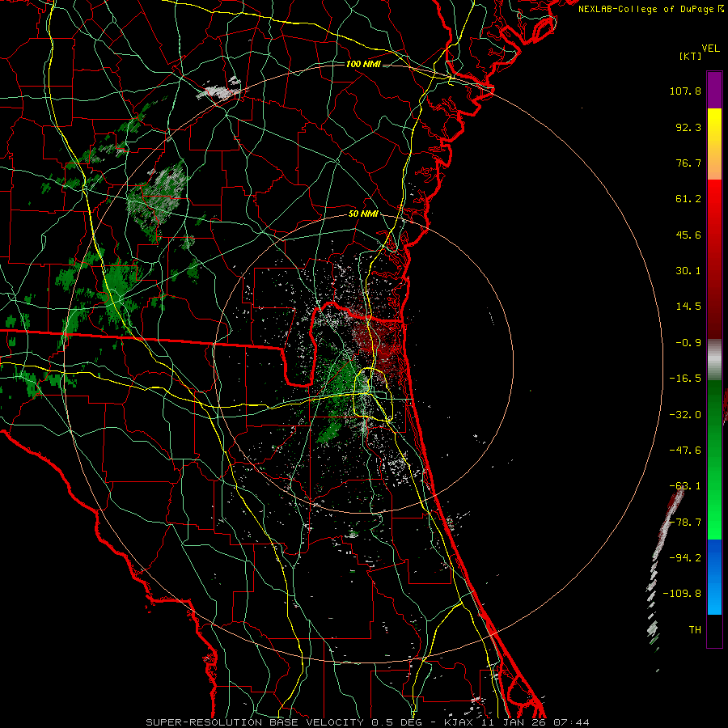Click the -32.0 velocity scale value
728x728 pixels.
(685, 415)
